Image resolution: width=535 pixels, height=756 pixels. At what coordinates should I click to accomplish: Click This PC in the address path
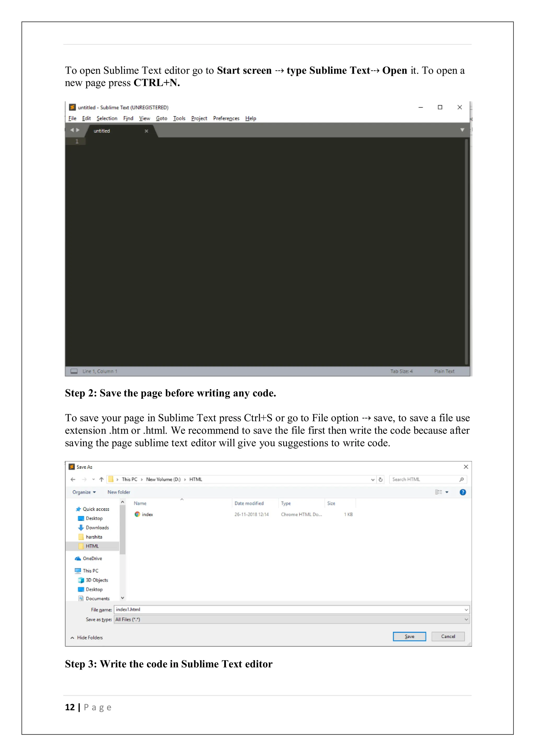click(130, 479)
